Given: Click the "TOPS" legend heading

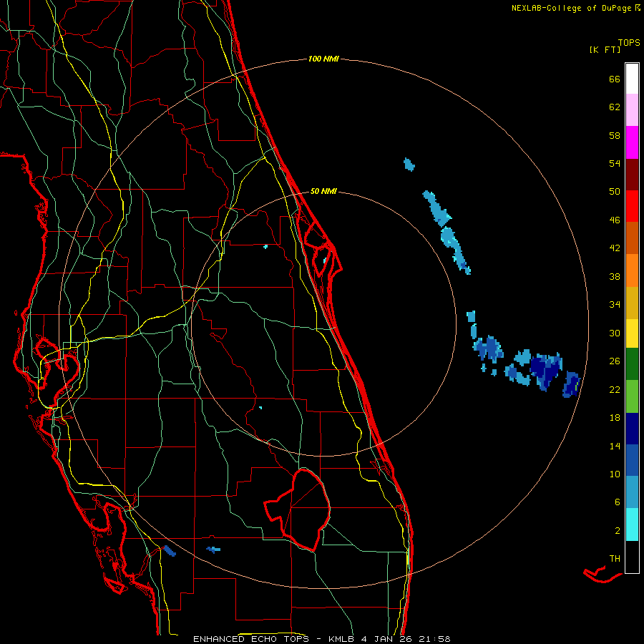Looking at the screenshot, I should (629, 43).
